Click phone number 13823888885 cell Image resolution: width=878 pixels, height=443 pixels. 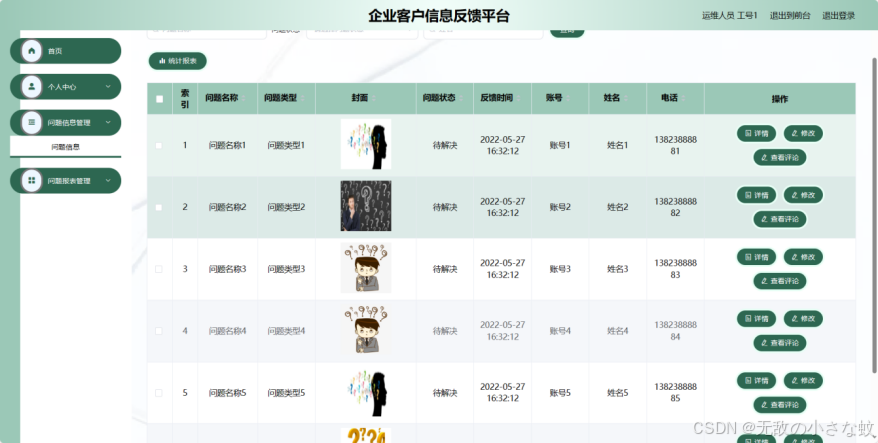click(x=675, y=393)
